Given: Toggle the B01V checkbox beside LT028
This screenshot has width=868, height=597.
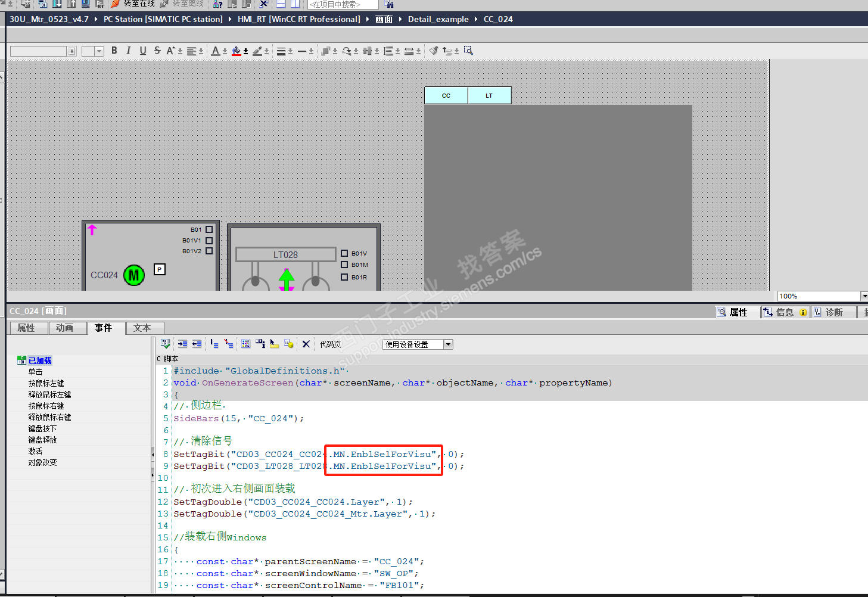Looking at the screenshot, I should point(344,253).
